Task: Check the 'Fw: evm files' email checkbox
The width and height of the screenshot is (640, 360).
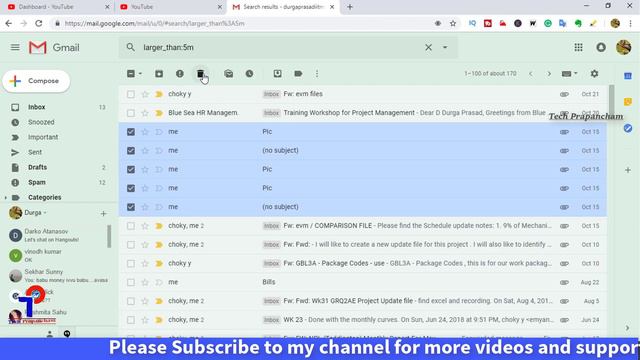Action: point(131,94)
